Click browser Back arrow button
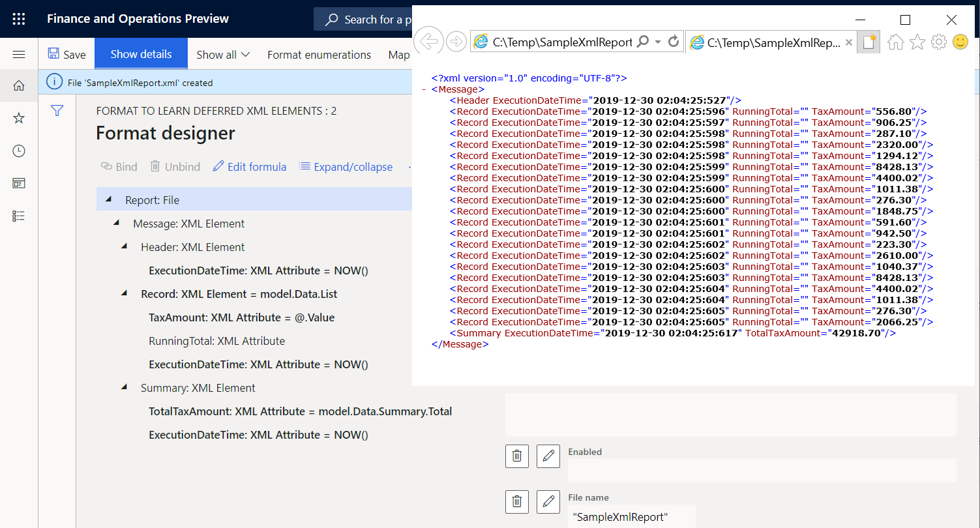 click(x=428, y=42)
